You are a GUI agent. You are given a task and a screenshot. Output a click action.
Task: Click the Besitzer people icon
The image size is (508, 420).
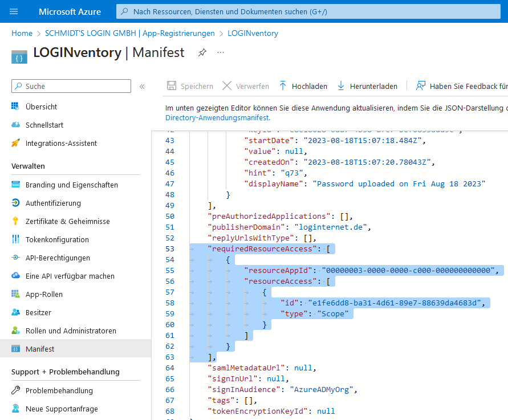[15, 312]
